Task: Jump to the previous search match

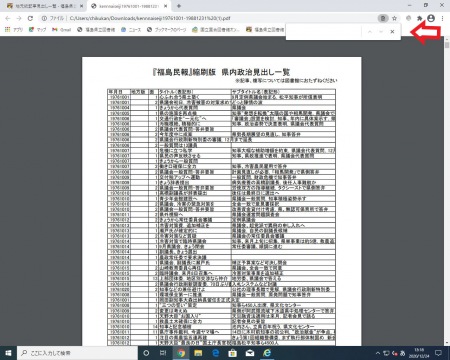Action: 370,32
